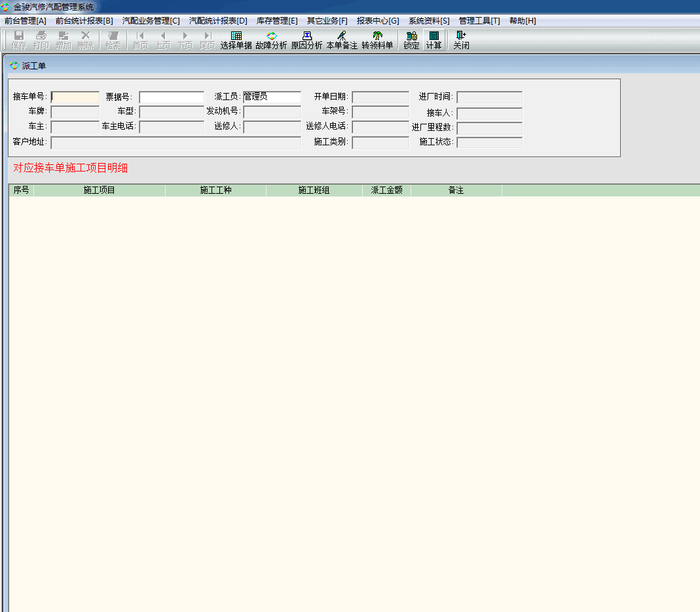The image size is (700, 612).
Task: Click the 本单备注 notes icon
Action: coord(342,40)
